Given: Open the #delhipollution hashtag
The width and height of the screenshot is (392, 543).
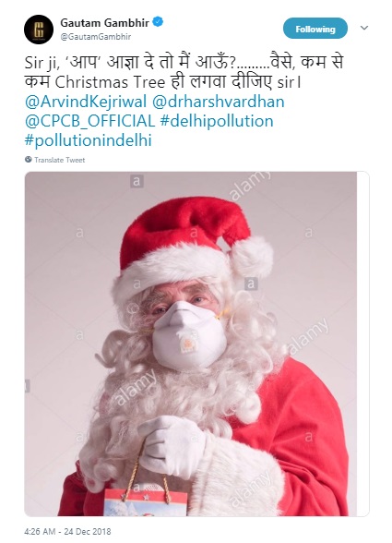Looking at the screenshot, I should click(217, 121).
